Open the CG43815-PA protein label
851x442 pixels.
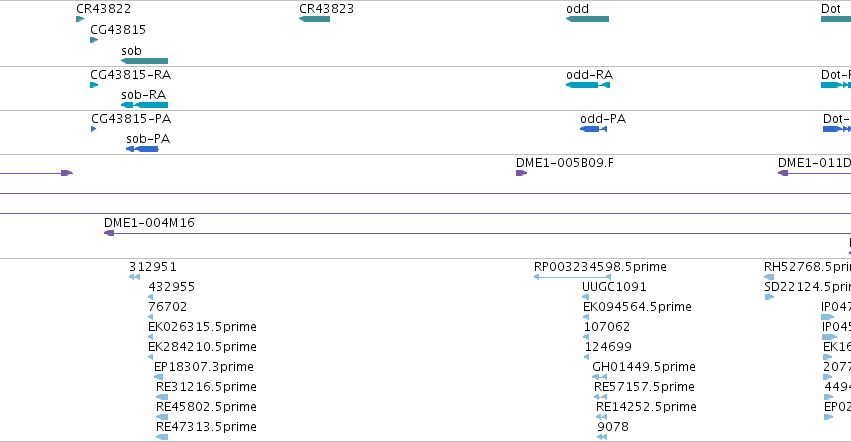click(x=131, y=118)
